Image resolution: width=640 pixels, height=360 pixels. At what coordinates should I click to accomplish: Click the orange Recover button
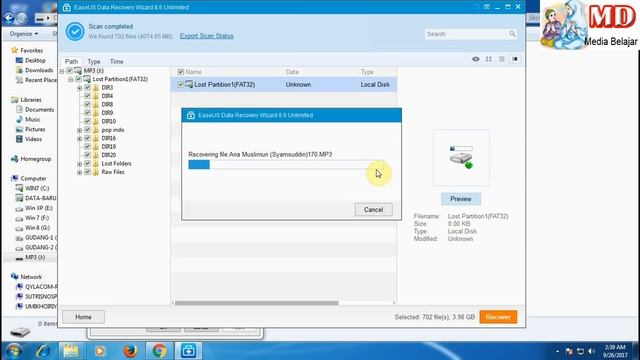pyautogui.click(x=498, y=317)
